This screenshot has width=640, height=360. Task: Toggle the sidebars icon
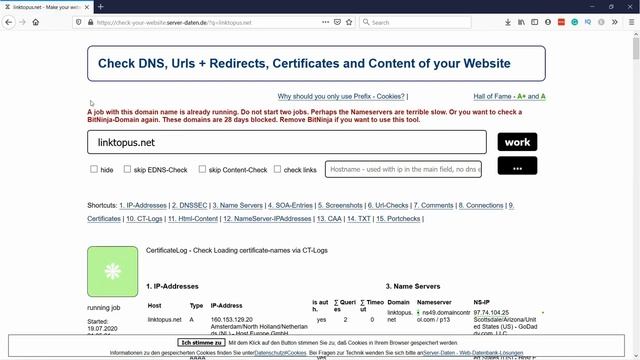click(534, 22)
